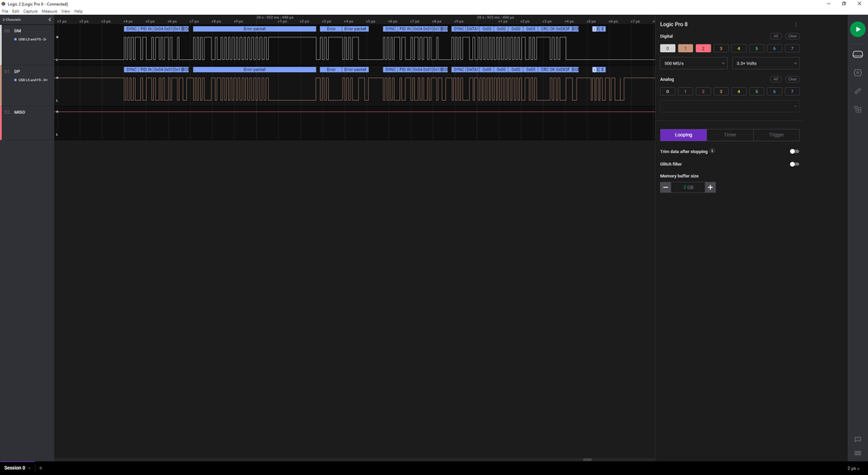
Task: Click the horizontal timeline scrollbar thumb
Action: click(587, 459)
